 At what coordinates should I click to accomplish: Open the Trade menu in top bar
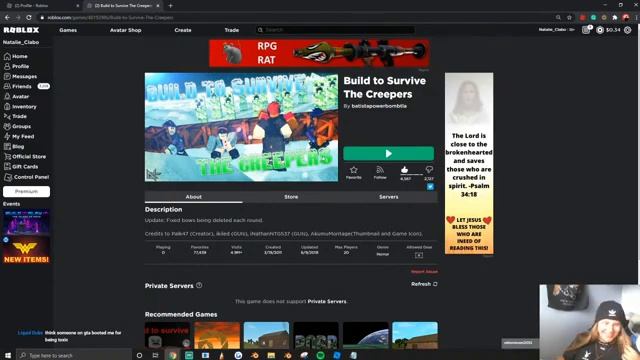click(x=232, y=30)
